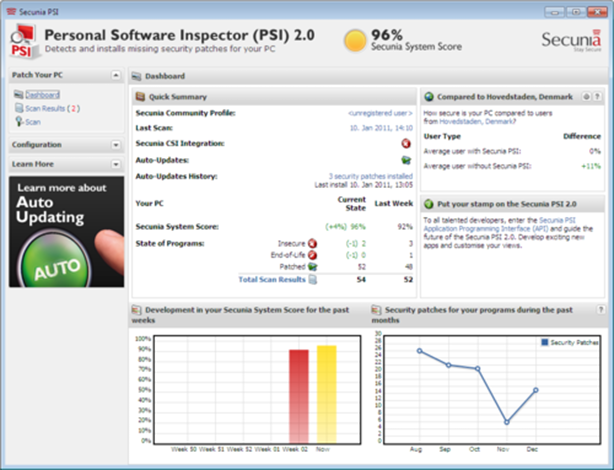Click the yellow Secunia System Score icon

(x=356, y=40)
